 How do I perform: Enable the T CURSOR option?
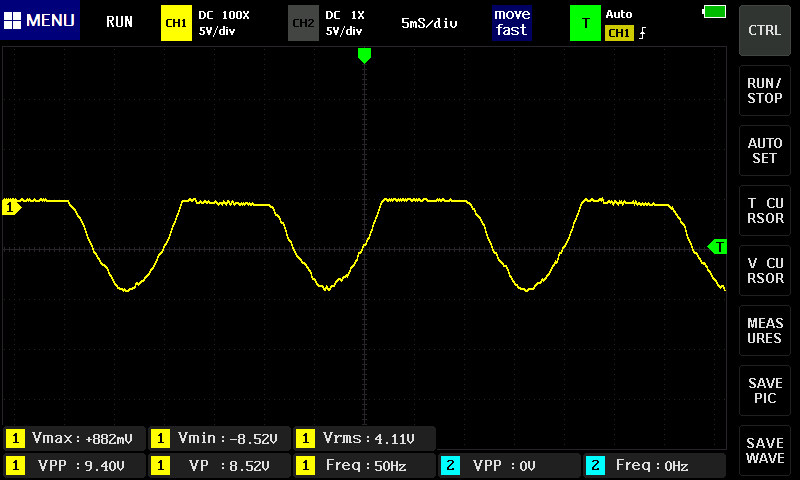(x=765, y=211)
